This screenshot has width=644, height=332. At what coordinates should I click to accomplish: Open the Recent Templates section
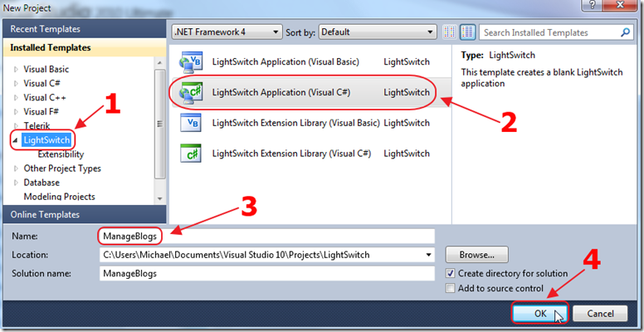pyautogui.click(x=84, y=29)
